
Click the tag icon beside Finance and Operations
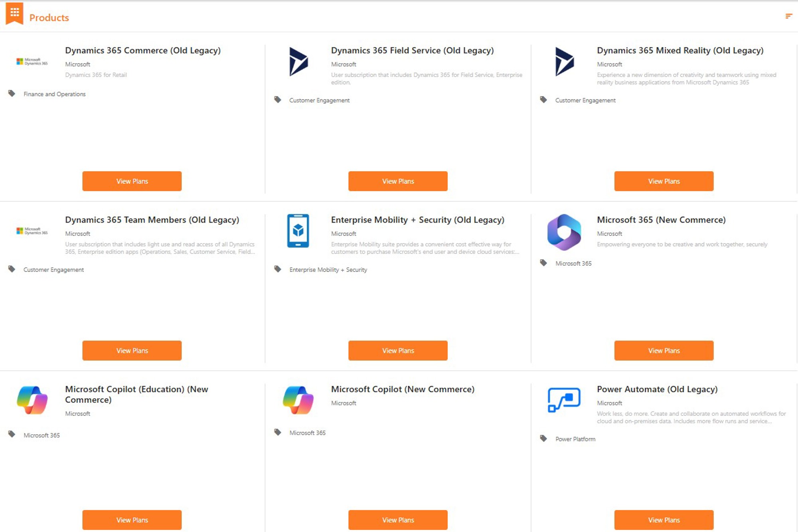12,93
